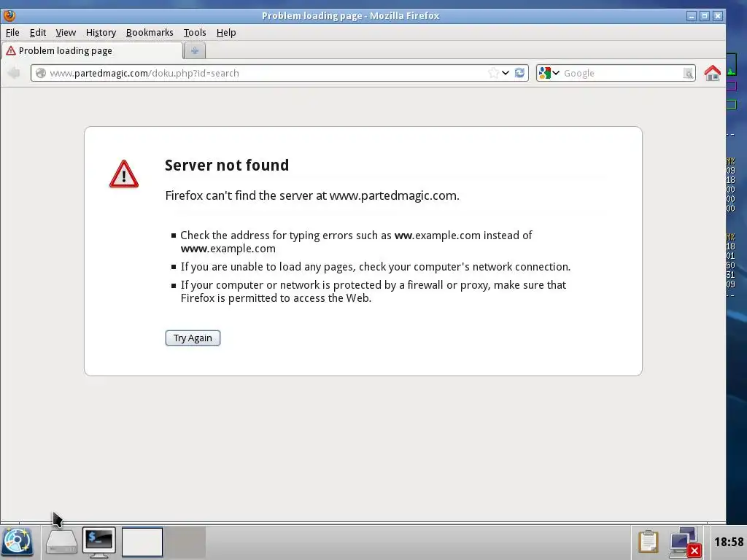Open the History menu

(x=101, y=32)
